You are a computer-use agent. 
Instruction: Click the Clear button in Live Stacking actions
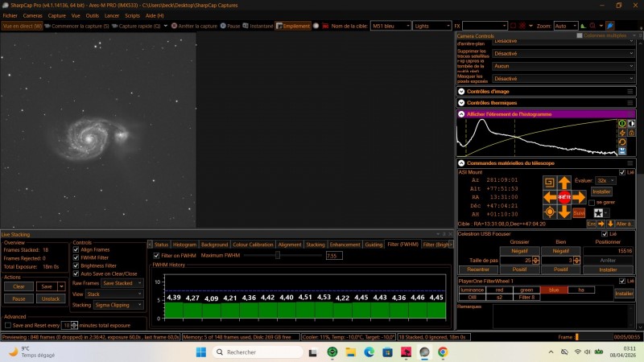(19, 286)
